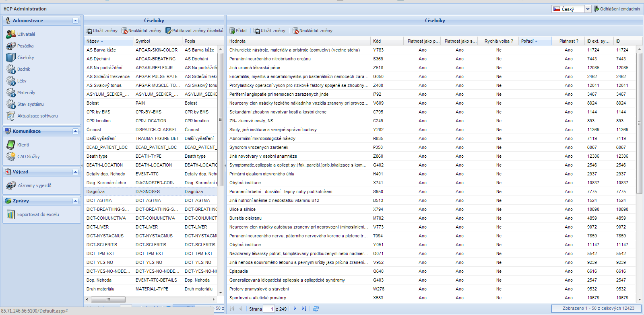Open Léky gear icon
This screenshot has width=644, height=315.
[x=11, y=81]
